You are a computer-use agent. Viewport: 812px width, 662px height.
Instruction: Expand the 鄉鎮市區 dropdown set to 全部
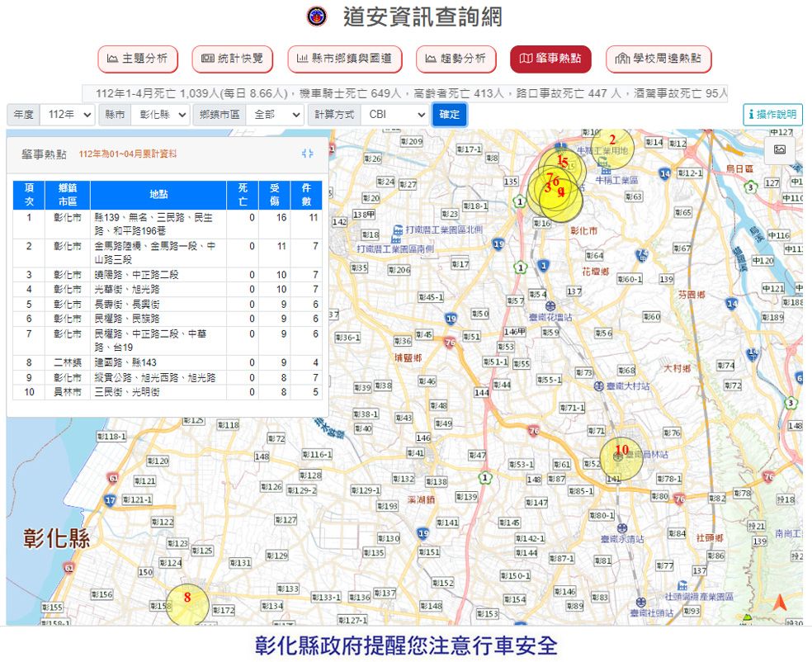point(275,115)
